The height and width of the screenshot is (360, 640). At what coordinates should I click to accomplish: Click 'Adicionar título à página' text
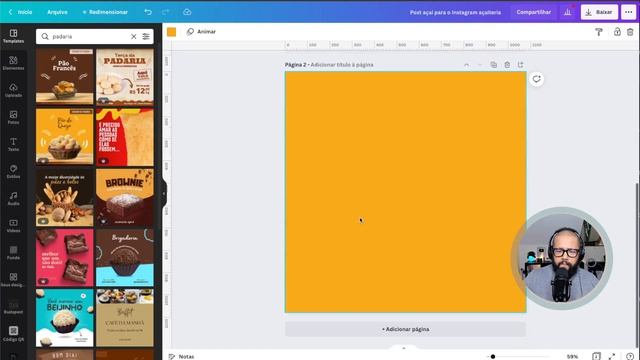(x=342, y=65)
